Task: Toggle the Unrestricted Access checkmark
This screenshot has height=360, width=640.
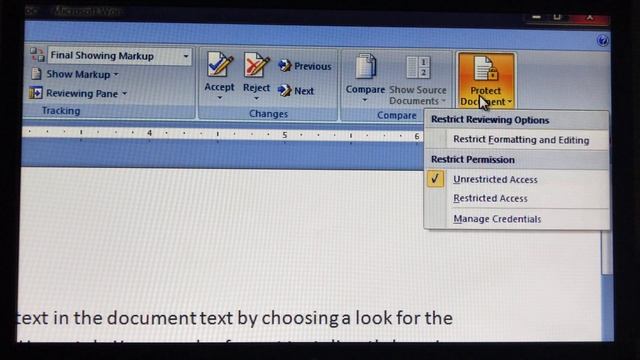Action: [435, 179]
